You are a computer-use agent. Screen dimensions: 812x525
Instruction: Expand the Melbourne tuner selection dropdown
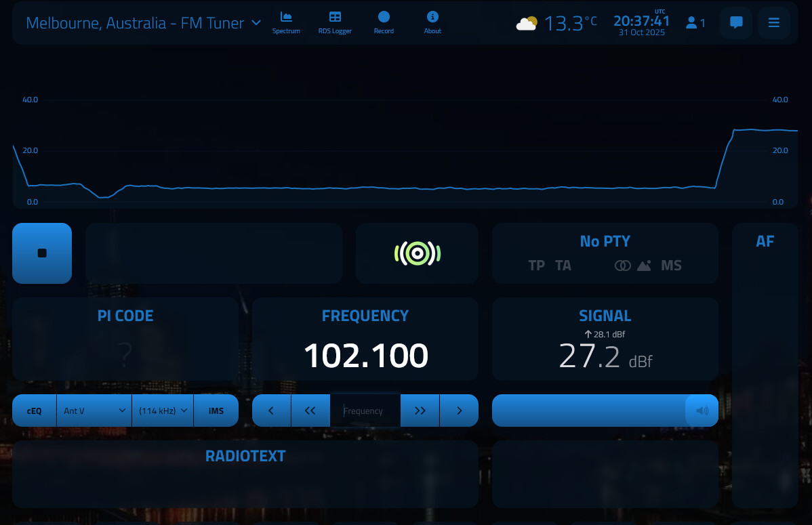tap(144, 23)
